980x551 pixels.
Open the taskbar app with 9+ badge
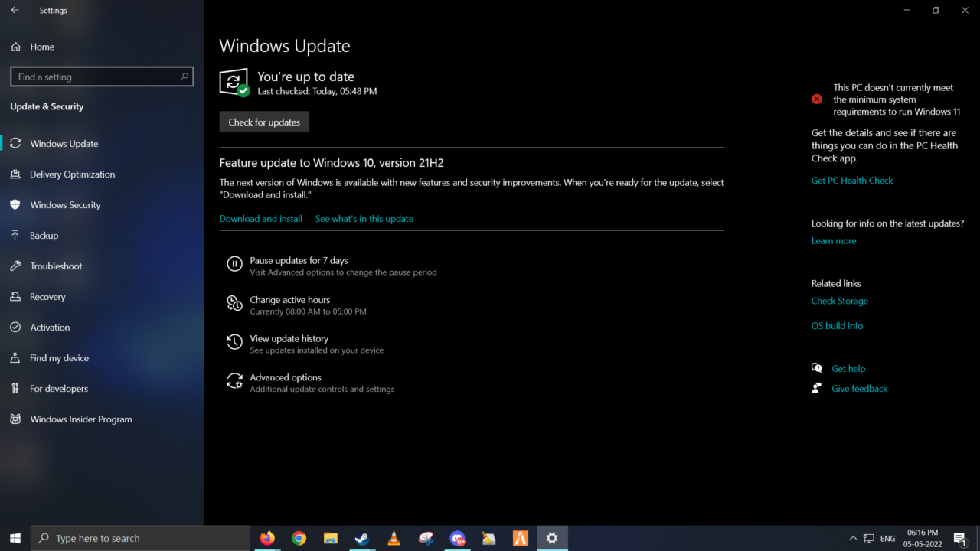pyautogui.click(x=457, y=538)
